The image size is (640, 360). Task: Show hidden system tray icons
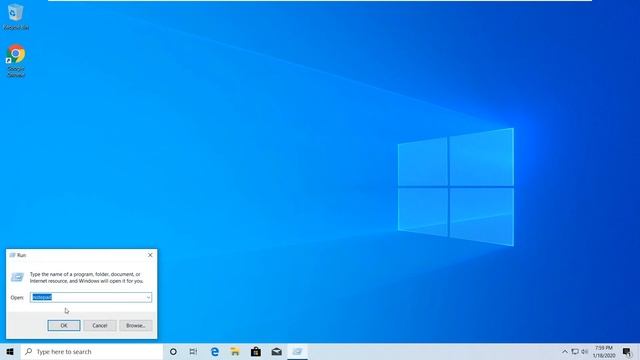[x=565, y=351]
